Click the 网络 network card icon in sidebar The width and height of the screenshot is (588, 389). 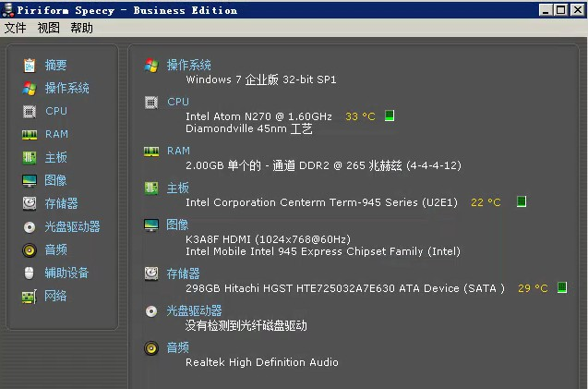point(30,297)
